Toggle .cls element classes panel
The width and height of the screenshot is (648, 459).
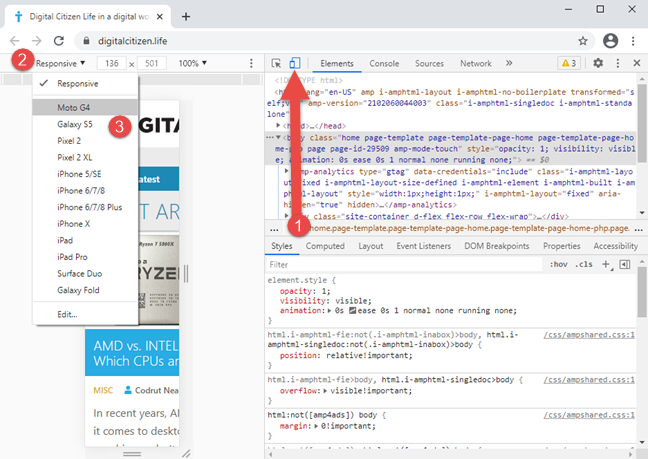(x=584, y=264)
